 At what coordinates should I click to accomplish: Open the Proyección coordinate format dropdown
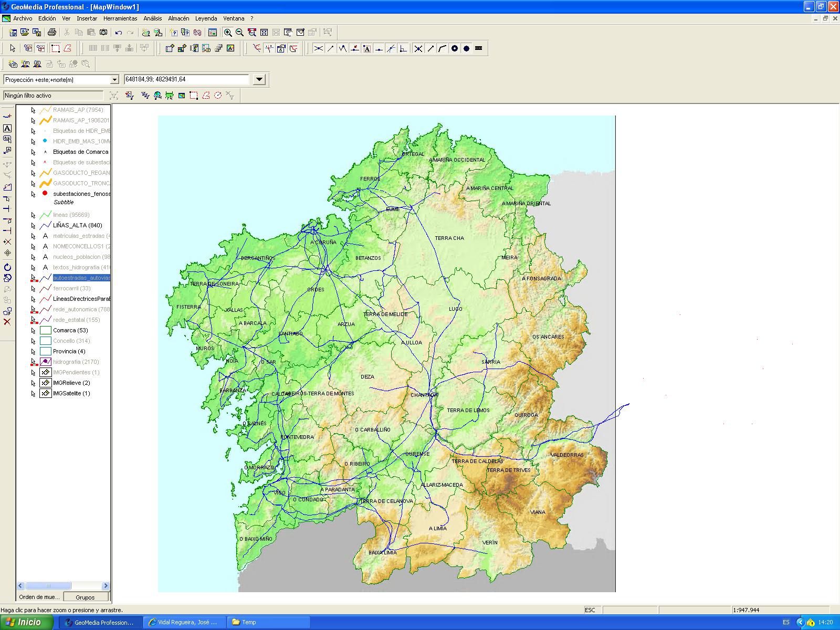pyautogui.click(x=114, y=80)
